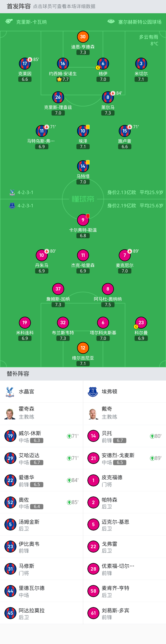The height and width of the screenshot is (644, 166).
Task: Open Everton crest in substitutes header
Action: (x=93, y=392)
